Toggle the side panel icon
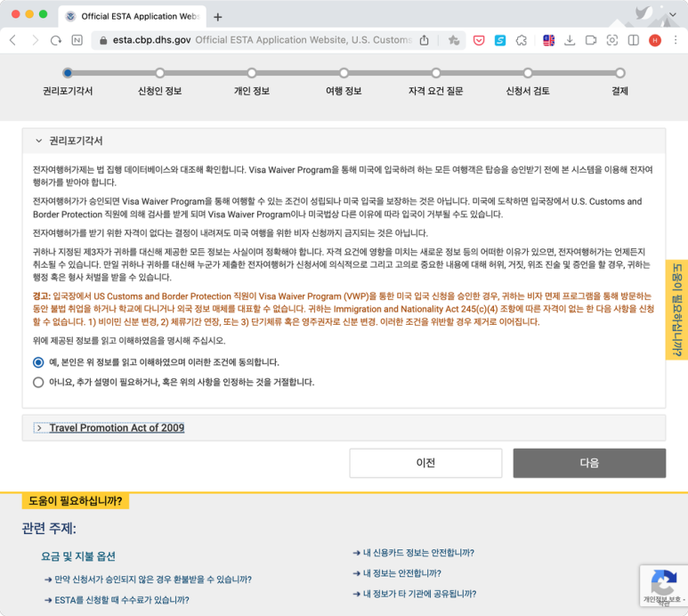Image resolution: width=688 pixels, height=616 pixels. coord(633,40)
